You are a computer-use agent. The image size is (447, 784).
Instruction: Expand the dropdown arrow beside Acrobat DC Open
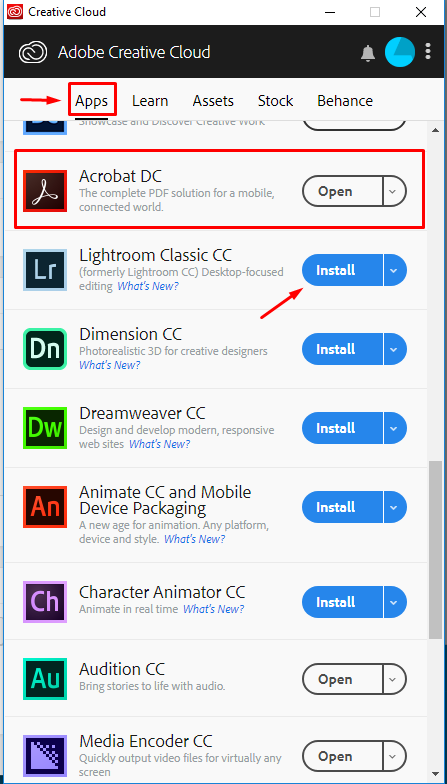pos(395,191)
